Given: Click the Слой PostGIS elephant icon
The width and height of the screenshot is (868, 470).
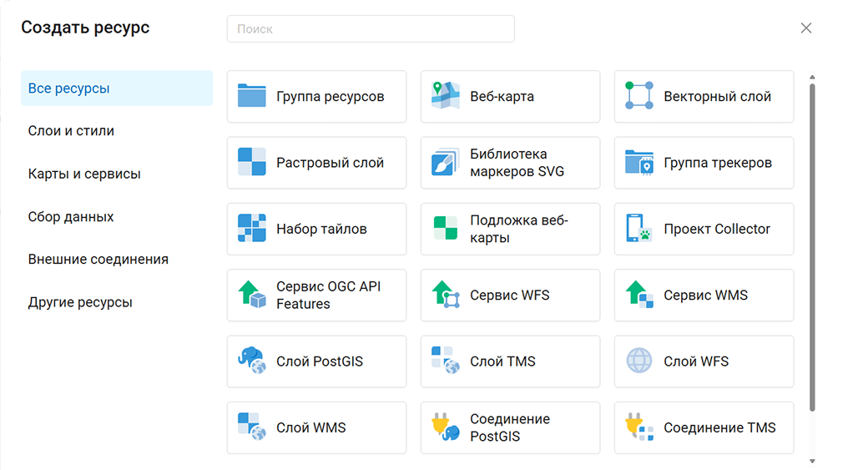Looking at the screenshot, I should pos(251,361).
